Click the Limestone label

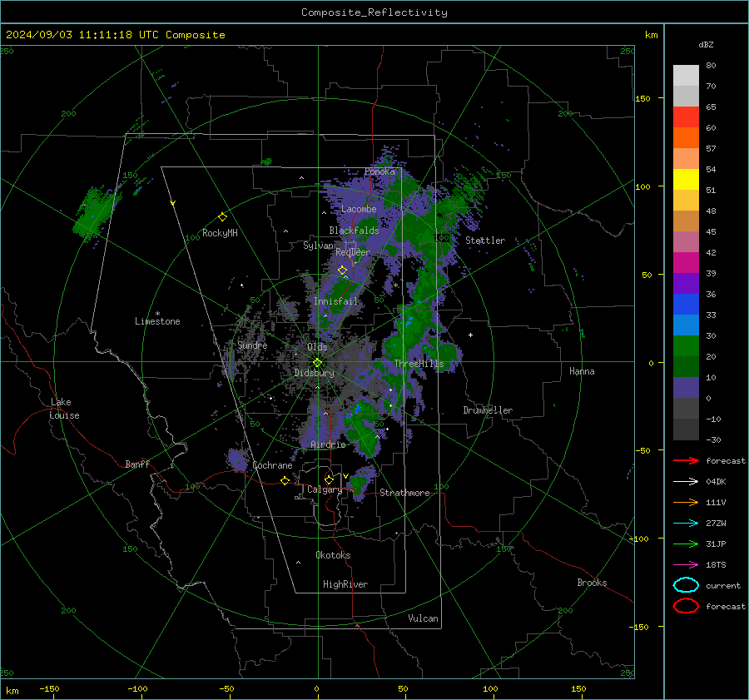coord(157,321)
